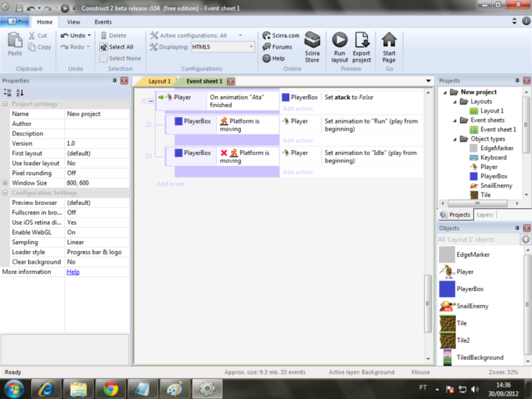This screenshot has height=399, width=532.
Task: Switch to the Home ribbon tab
Action: pos(45,22)
